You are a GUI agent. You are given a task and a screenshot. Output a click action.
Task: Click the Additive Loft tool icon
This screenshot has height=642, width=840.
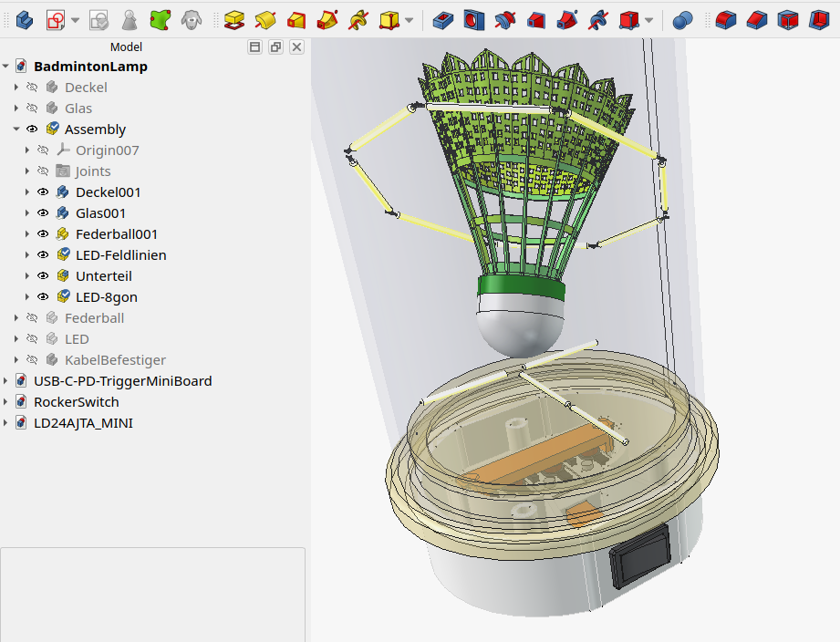click(296, 19)
